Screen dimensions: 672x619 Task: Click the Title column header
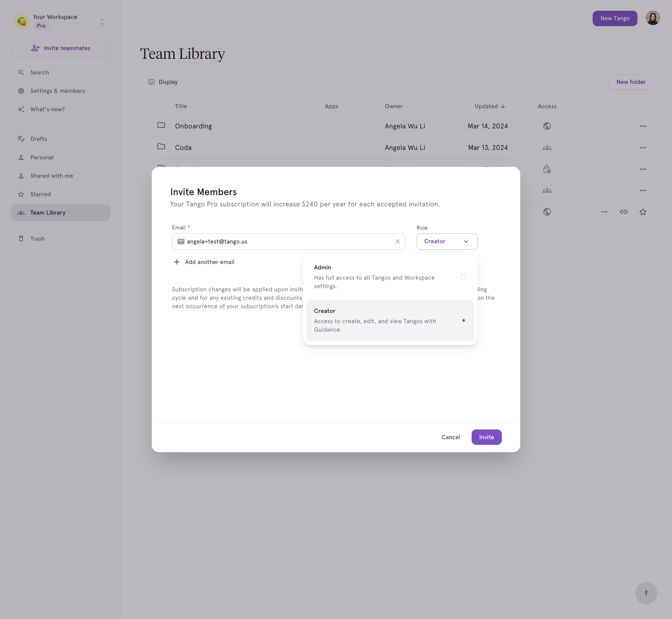click(x=181, y=106)
